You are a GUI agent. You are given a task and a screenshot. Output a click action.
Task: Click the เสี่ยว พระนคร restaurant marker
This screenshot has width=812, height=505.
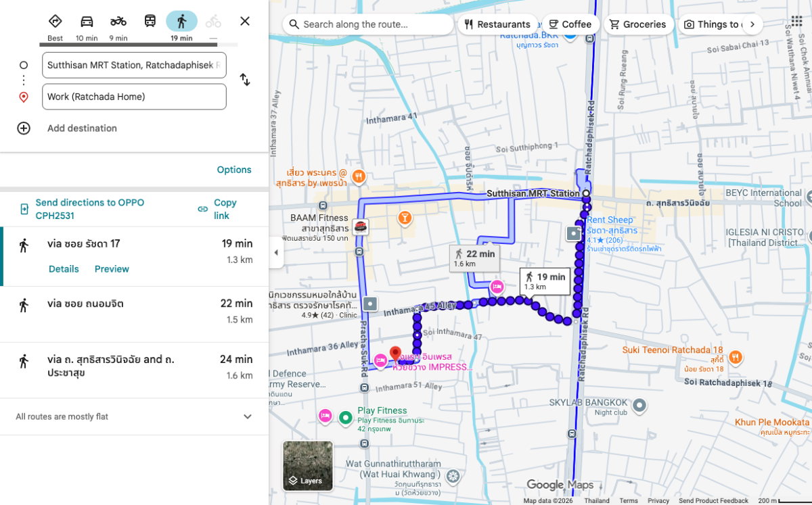(x=359, y=177)
